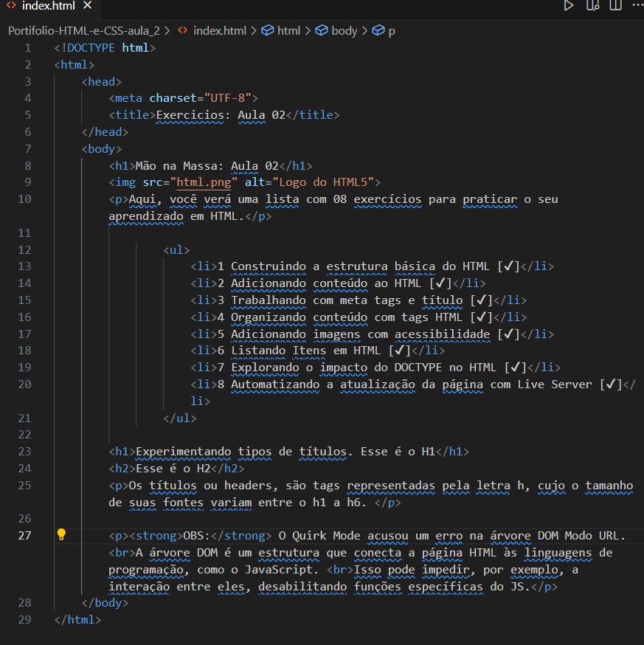
Task: Open preview to the side icon
Action: pyautogui.click(x=592, y=6)
